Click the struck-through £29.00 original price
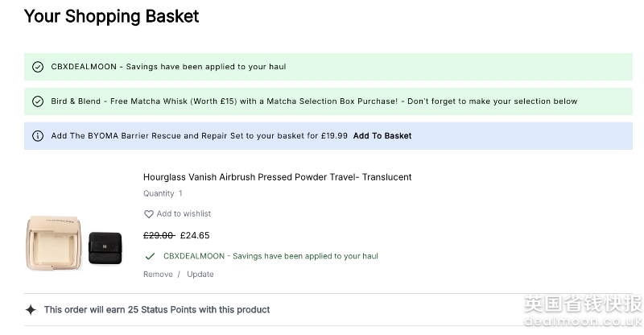The width and height of the screenshot is (644, 335). coord(159,236)
